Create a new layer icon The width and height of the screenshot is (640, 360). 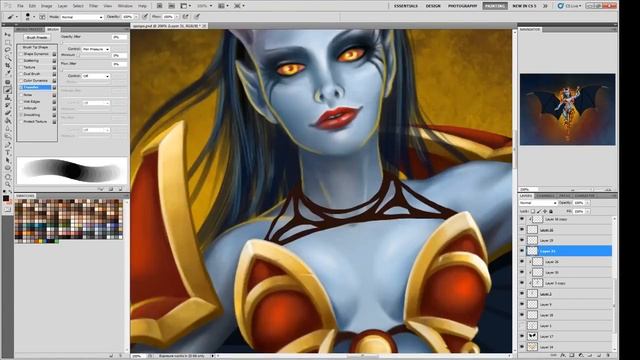(x=599, y=356)
